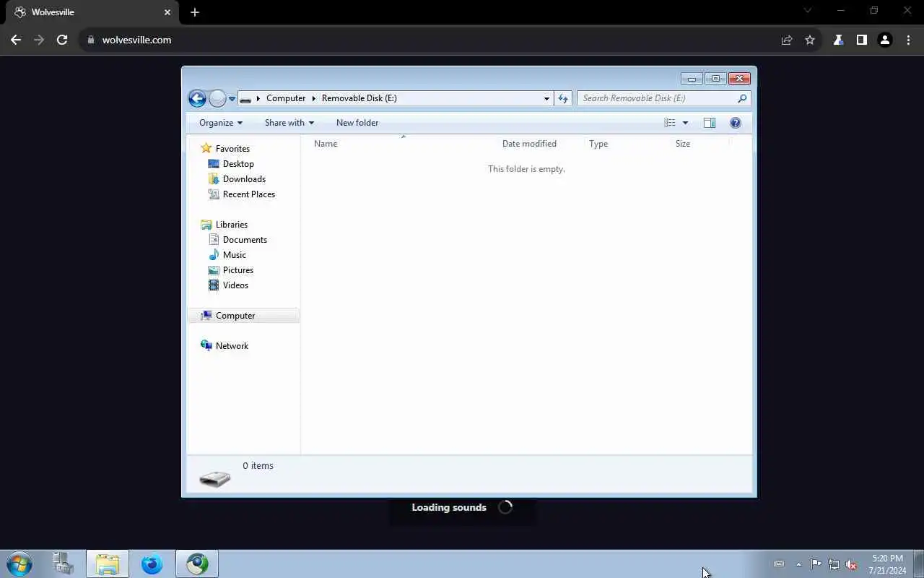Select Network in navigation pane

pyautogui.click(x=232, y=346)
